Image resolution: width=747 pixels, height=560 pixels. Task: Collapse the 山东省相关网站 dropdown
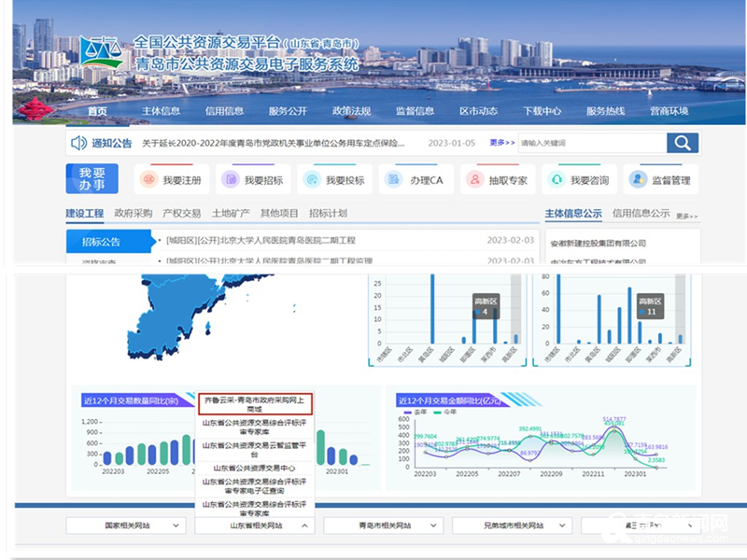pos(255,526)
